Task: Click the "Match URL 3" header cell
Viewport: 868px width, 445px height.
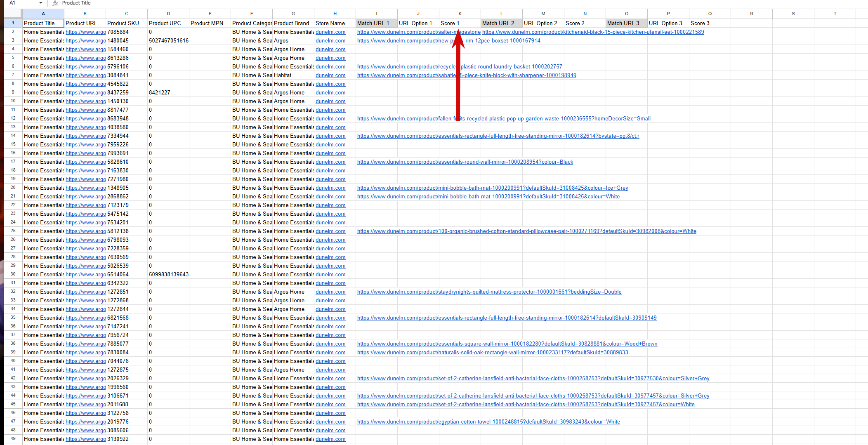Action: point(627,23)
